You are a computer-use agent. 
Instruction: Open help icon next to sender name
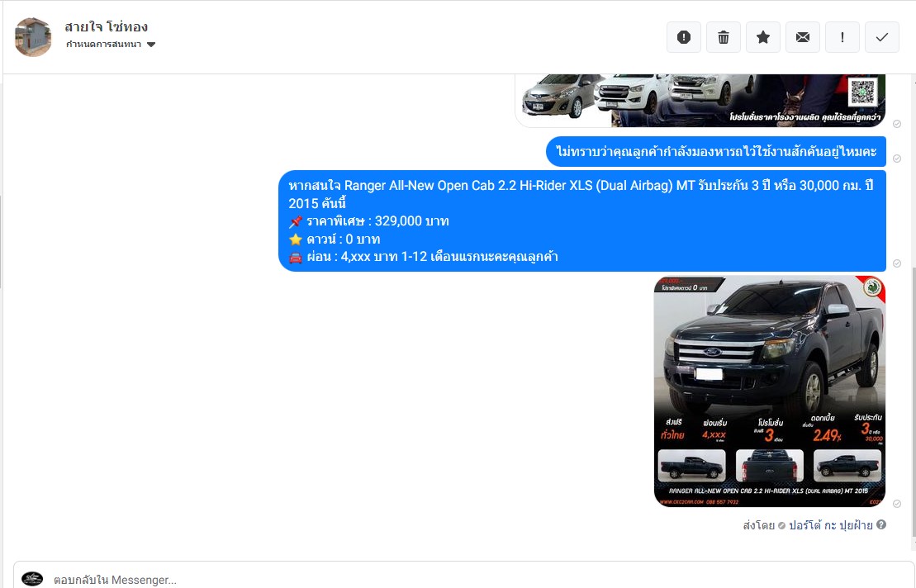[x=881, y=524]
